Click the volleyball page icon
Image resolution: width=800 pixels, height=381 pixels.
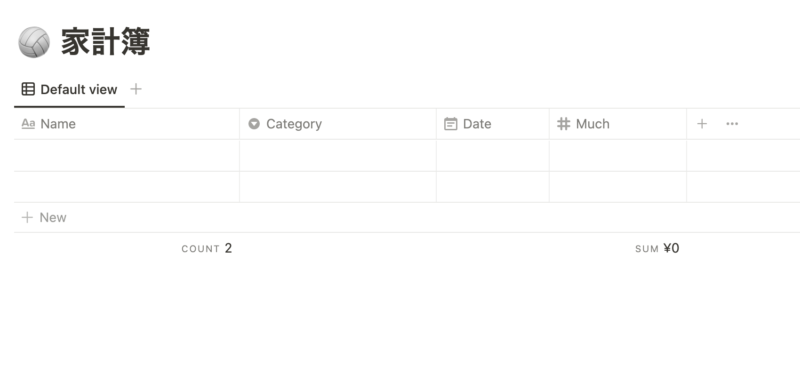[34, 42]
